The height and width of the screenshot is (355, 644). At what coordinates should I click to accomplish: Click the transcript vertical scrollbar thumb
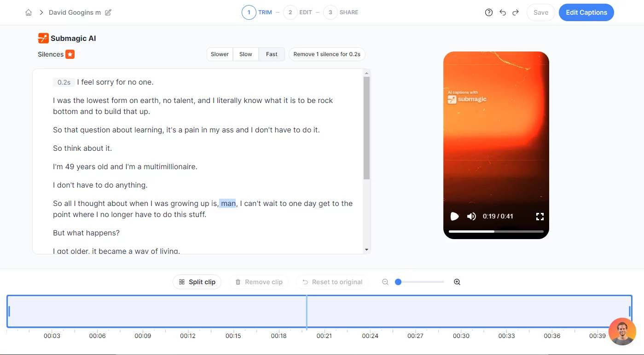[x=366, y=128]
